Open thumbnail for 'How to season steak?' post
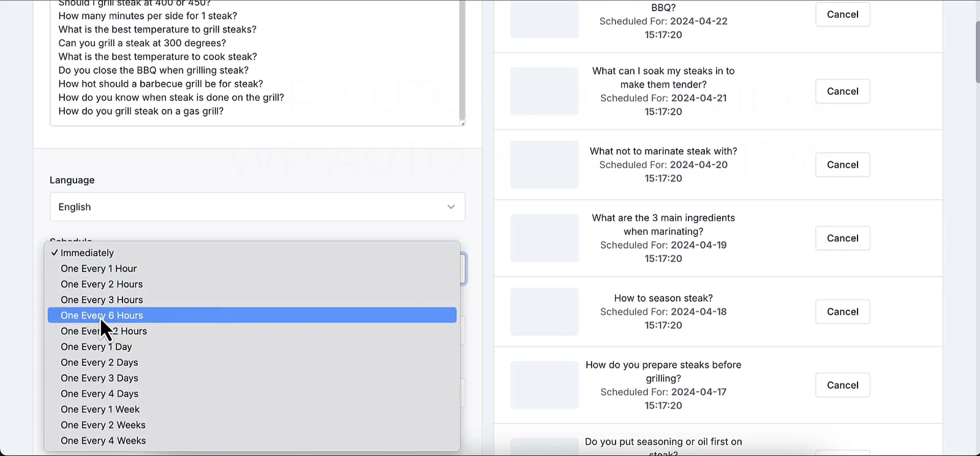 pyautogui.click(x=544, y=312)
